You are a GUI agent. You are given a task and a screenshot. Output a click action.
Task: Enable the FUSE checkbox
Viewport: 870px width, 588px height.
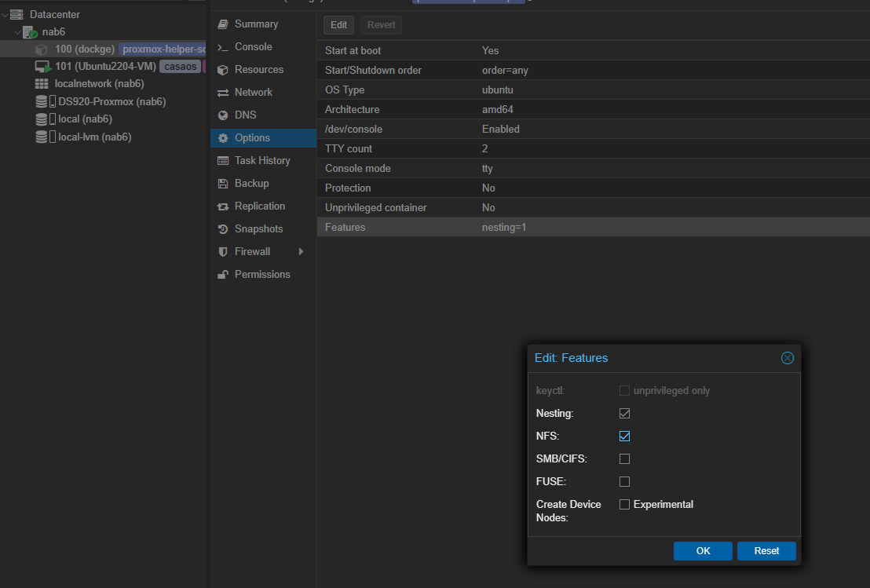point(624,481)
